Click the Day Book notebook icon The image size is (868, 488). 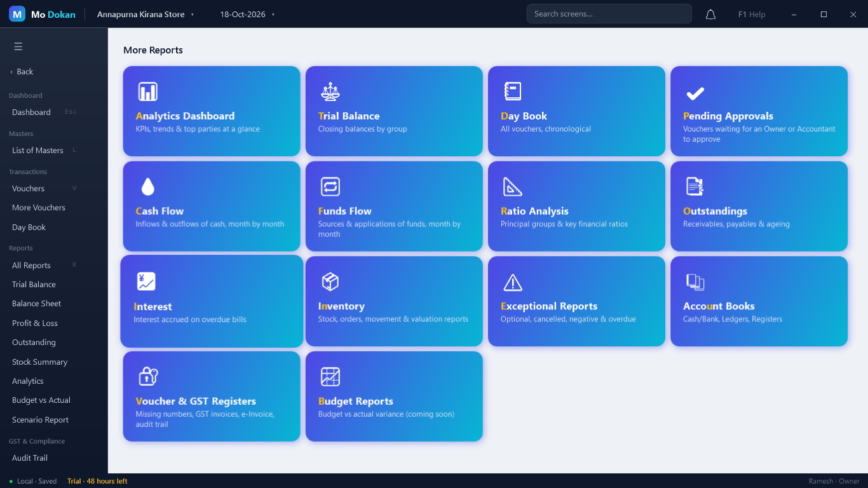[513, 91]
